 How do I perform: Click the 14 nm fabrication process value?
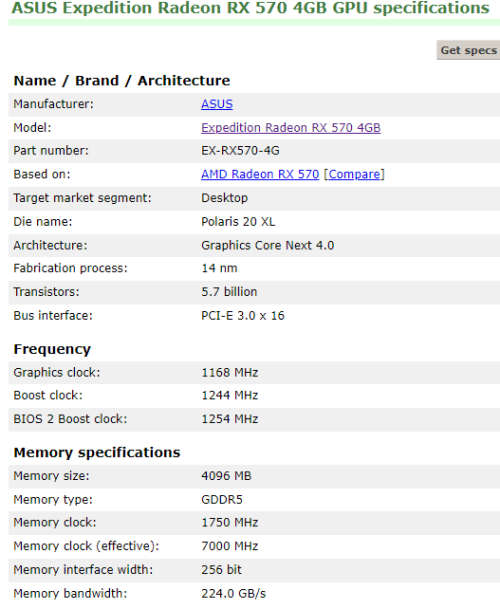click(x=219, y=268)
